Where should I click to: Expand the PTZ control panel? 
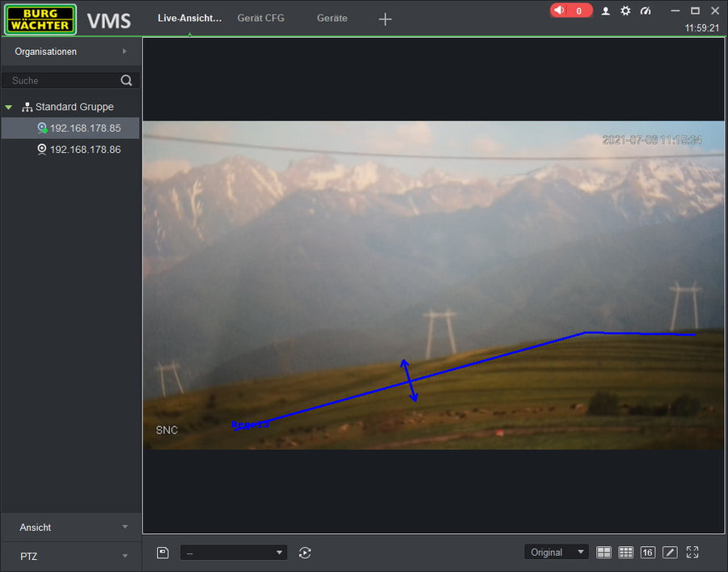[71, 557]
